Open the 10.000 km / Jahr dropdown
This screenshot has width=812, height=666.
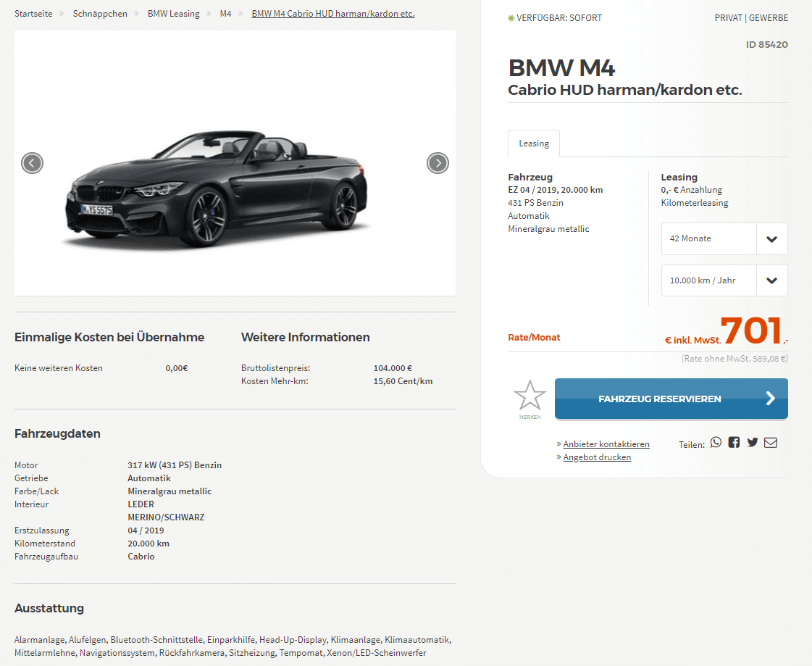pyautogui.click(x=724, y=280)
